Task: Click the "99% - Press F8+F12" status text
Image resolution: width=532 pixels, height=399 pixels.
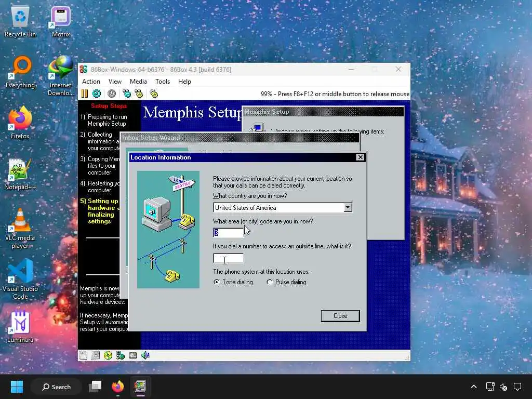Action: 335,94
